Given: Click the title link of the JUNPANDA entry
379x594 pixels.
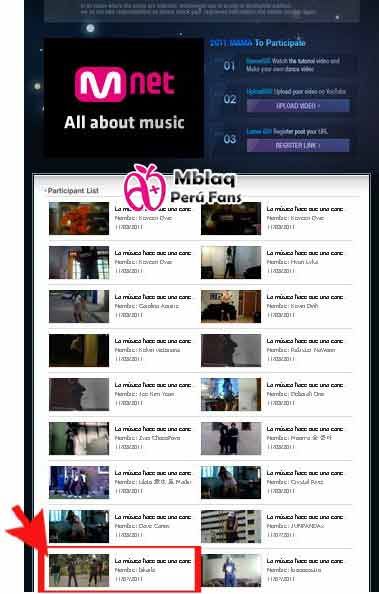Looking at the screenshot, I should [x=305, y=517].
